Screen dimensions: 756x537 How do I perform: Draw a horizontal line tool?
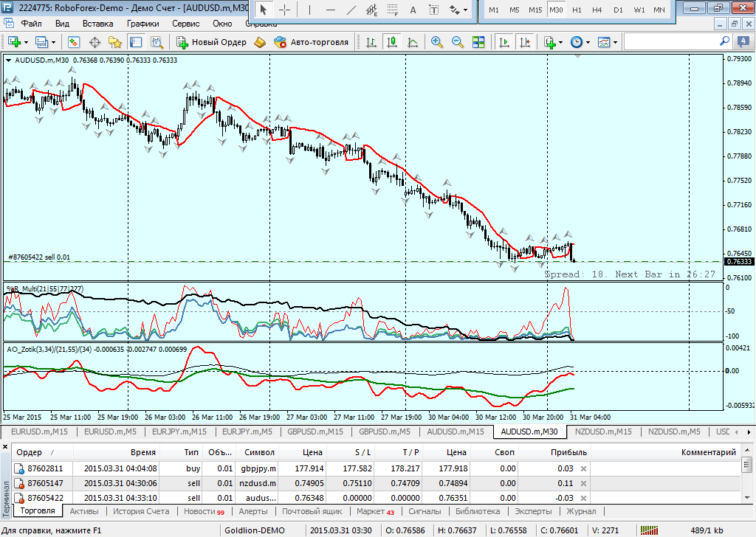(330, 10)
